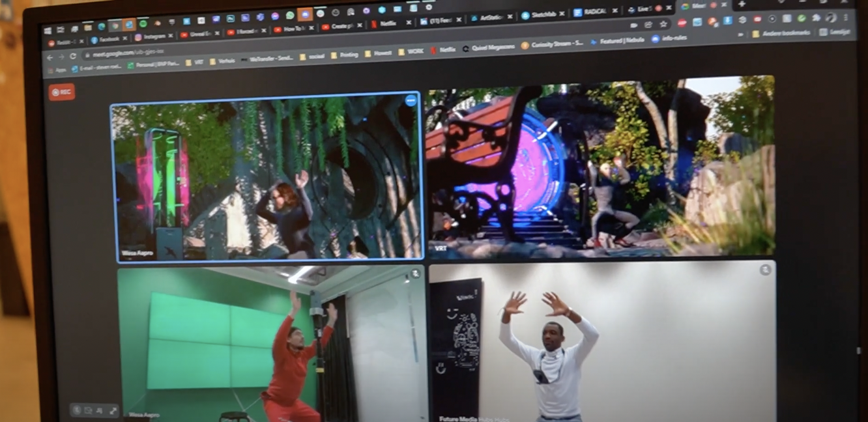Screen dimensions: 868x422
Task: Click the muted mic icon on Future Media Hubs tile
Action: click(765, 270)
